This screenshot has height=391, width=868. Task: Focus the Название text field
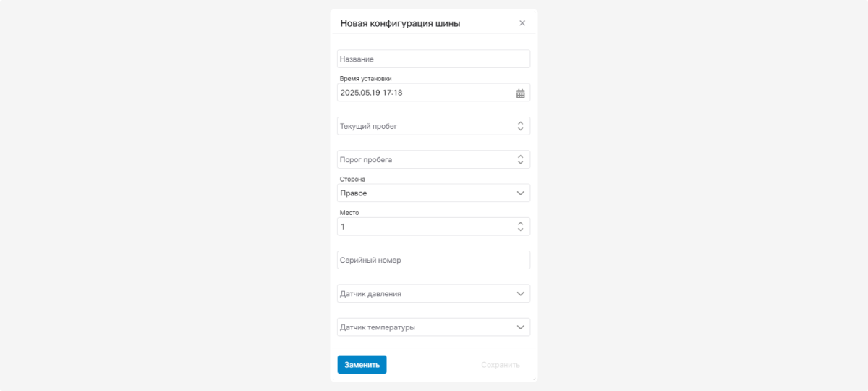(433, 59)
